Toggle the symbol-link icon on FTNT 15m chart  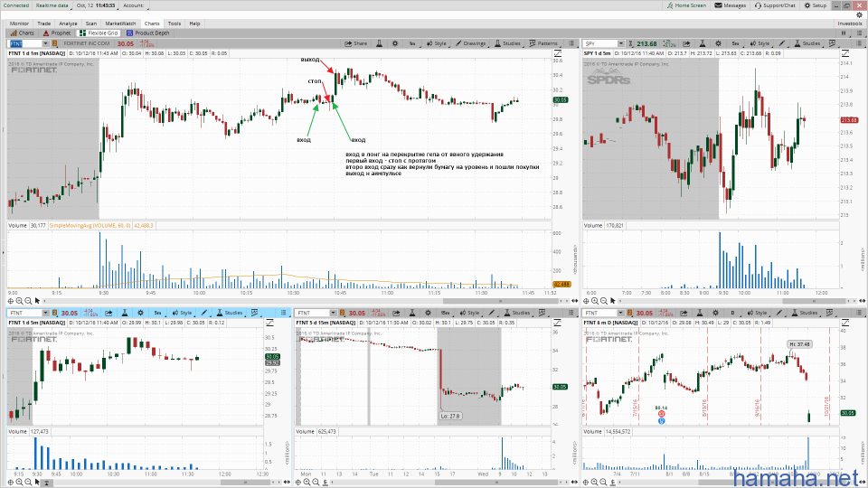coord(342,313)
